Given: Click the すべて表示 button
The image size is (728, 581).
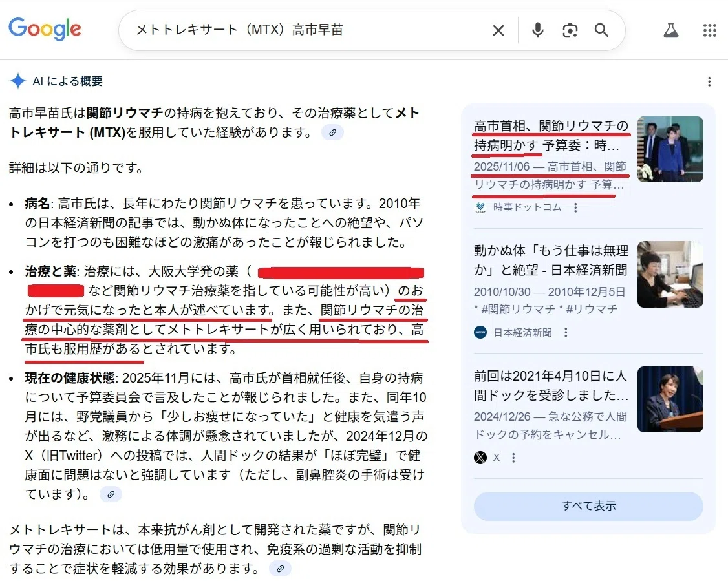Looking at the screenshot, I should pos(588,506).
